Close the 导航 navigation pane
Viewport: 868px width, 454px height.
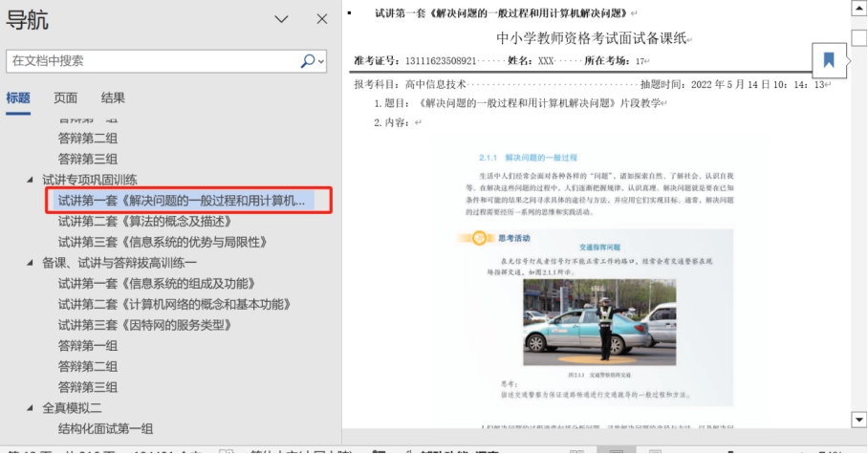(322, 19)
